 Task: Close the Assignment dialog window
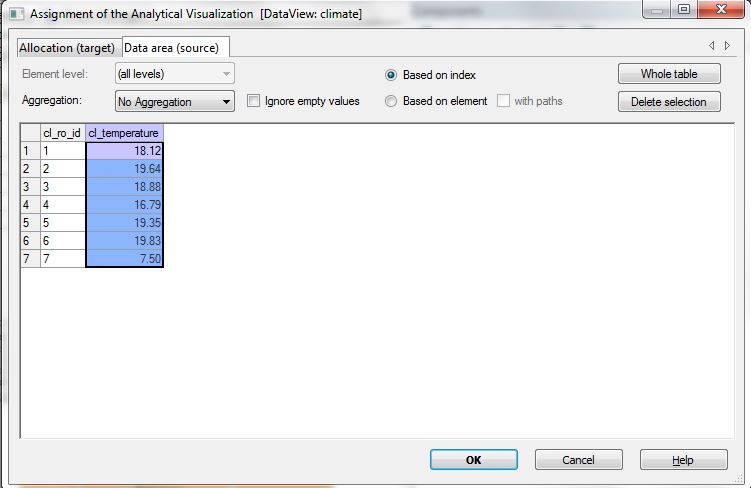pos(721,9)
